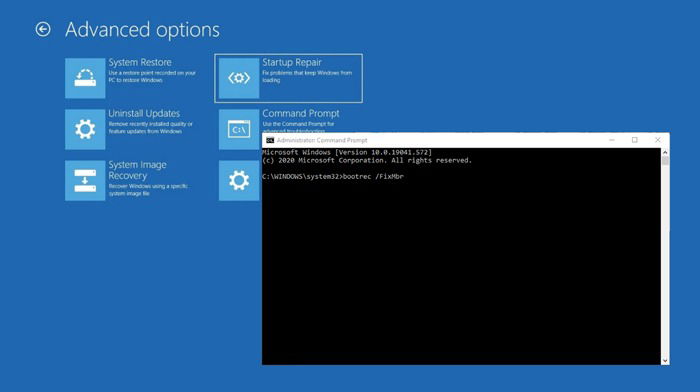Screen dimensions: 700x392
Task: Click the gear tile beside the Command Prompt window
Action: (239, 181)
